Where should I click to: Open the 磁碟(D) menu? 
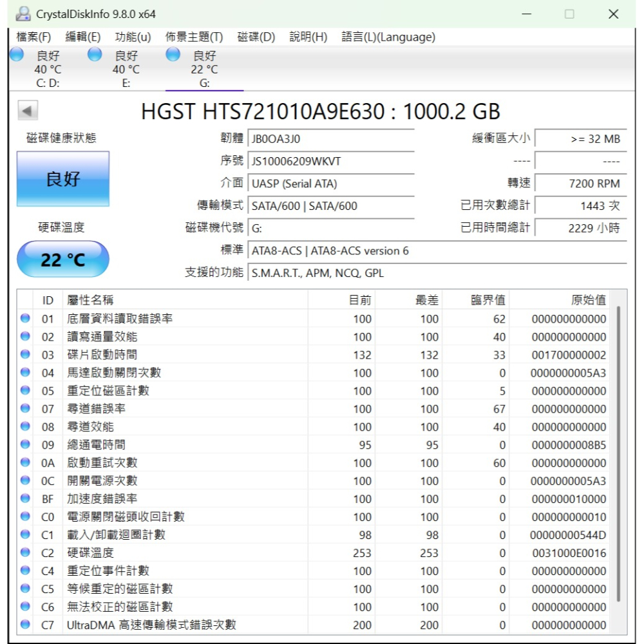tap(256, 37)
